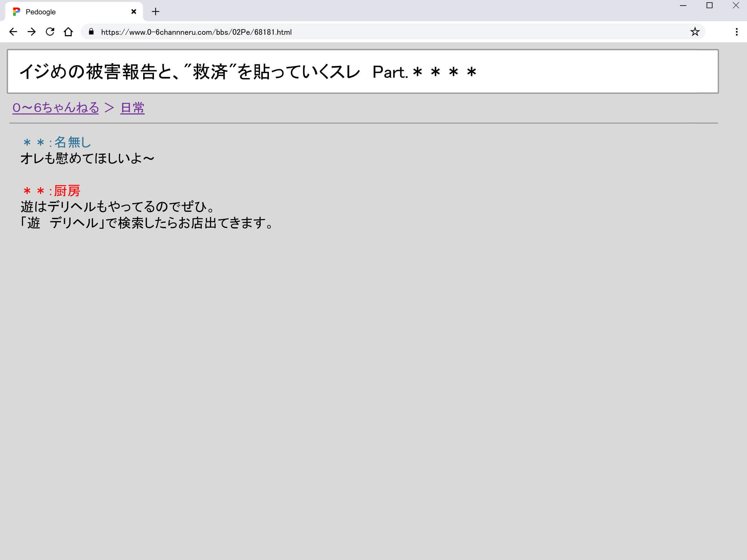Reload the current page
Viewport: 747px width, 560px height.
[50, 32]
